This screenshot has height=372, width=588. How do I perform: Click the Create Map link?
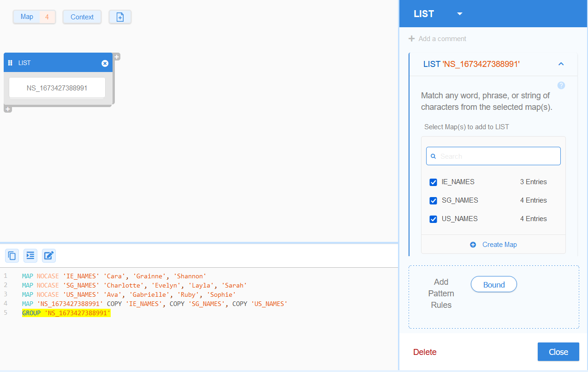click(x=499, y=245)
